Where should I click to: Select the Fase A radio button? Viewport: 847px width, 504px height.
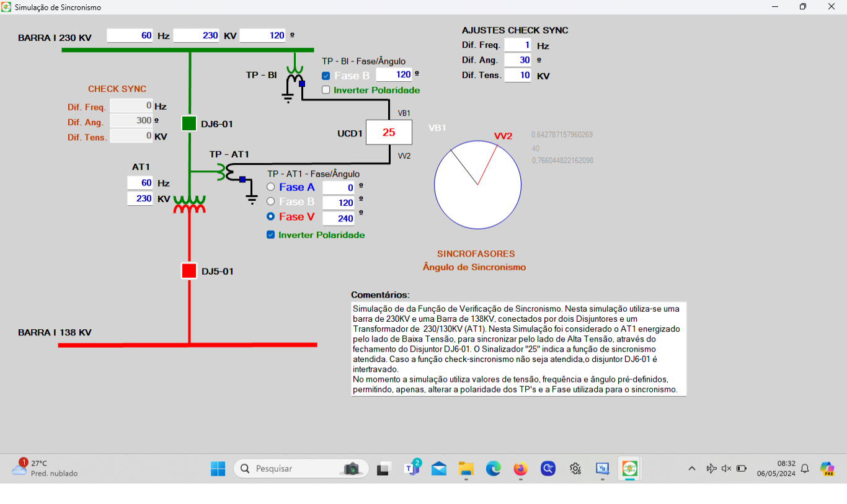click(x=270, y=187)
